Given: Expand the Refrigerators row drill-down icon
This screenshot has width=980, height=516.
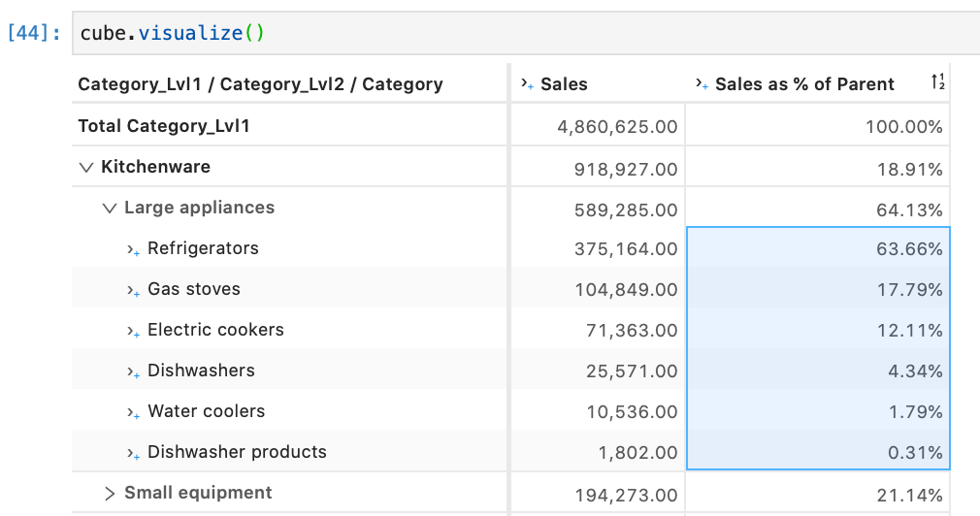Looking at the screenshot, I should pyautogui.click(x=134, y=249).
